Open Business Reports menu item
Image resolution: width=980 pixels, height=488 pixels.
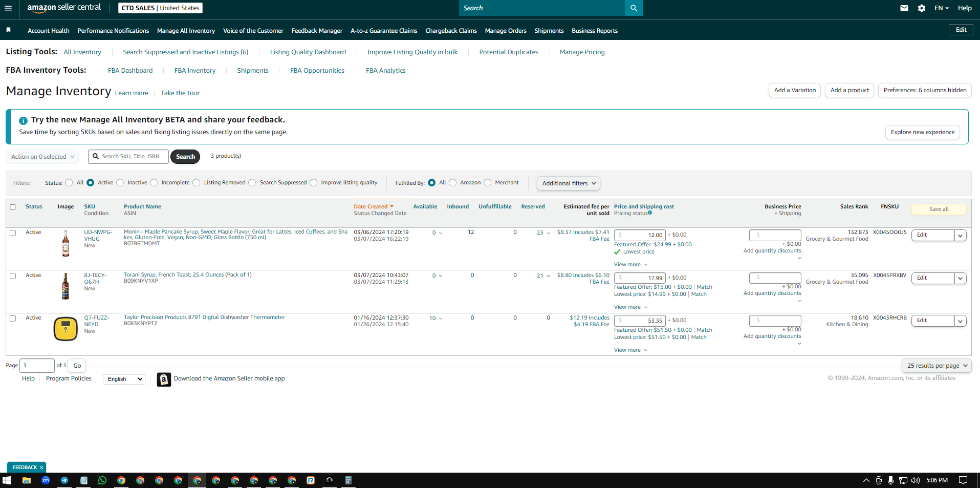point(595,31)
